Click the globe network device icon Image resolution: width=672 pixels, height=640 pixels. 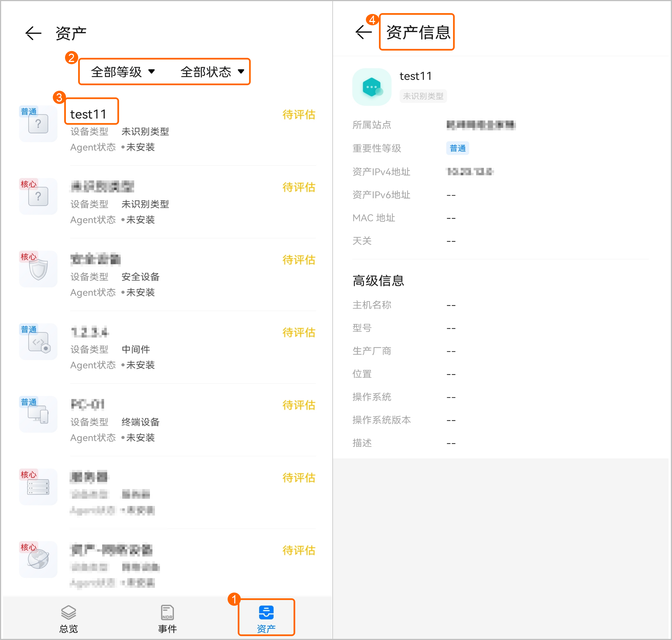(x=38, y=560)
